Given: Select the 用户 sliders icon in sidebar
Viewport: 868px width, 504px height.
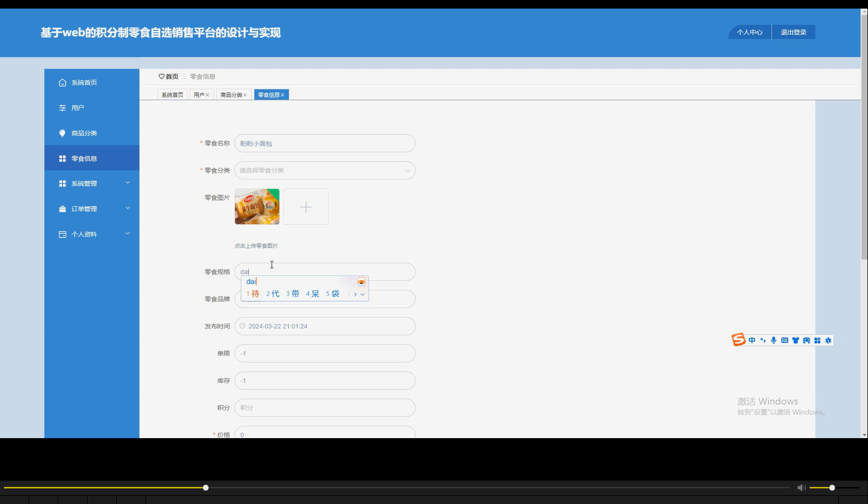Looking at the screenshot, I should pos(62,107).
